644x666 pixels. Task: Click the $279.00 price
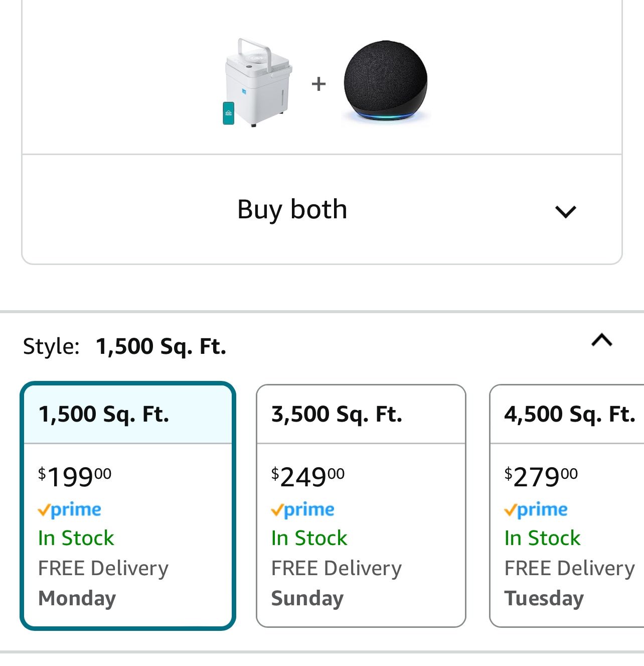pyautogui.click(x=541, y=476)
